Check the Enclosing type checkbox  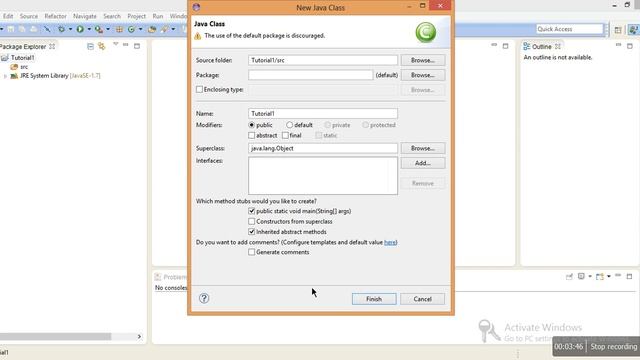click(x=199, y=89)
